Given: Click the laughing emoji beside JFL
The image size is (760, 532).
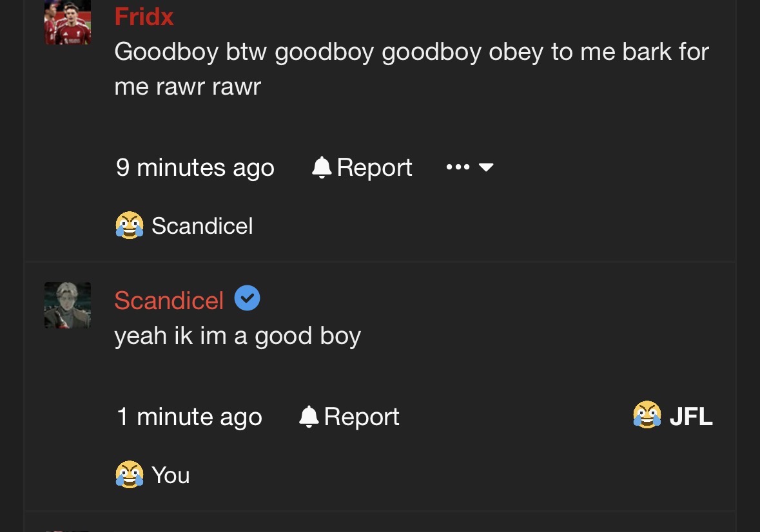Looking at the screenshot, I should pyautogui.click(x=647, y=415).
